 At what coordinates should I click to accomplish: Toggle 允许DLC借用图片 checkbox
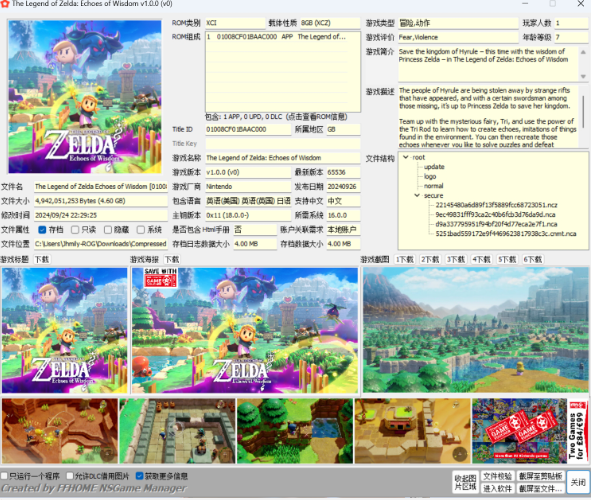[x=70, y=476]
